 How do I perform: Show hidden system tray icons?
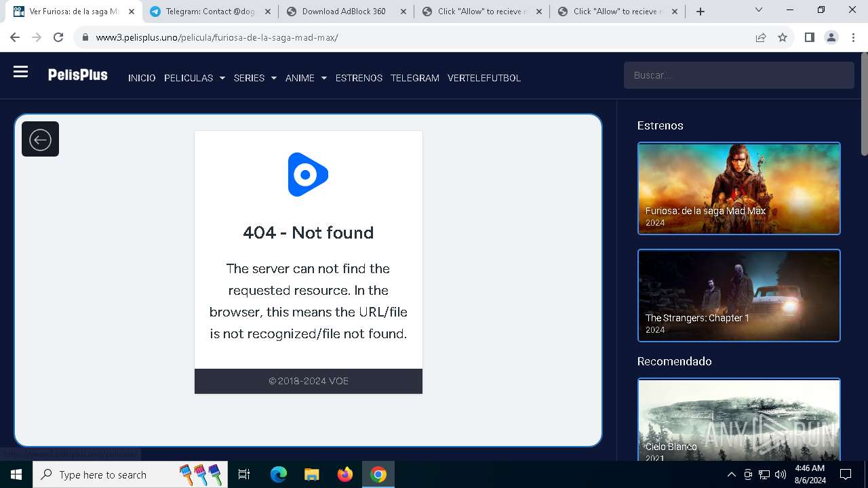tap(731, 474)
